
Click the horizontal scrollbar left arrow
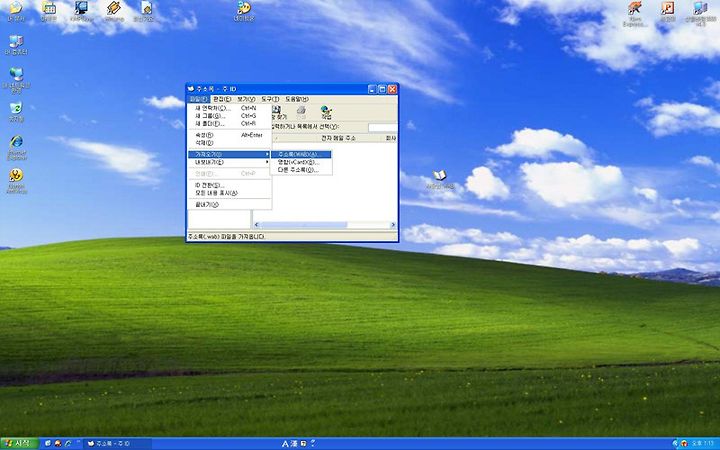257,225
